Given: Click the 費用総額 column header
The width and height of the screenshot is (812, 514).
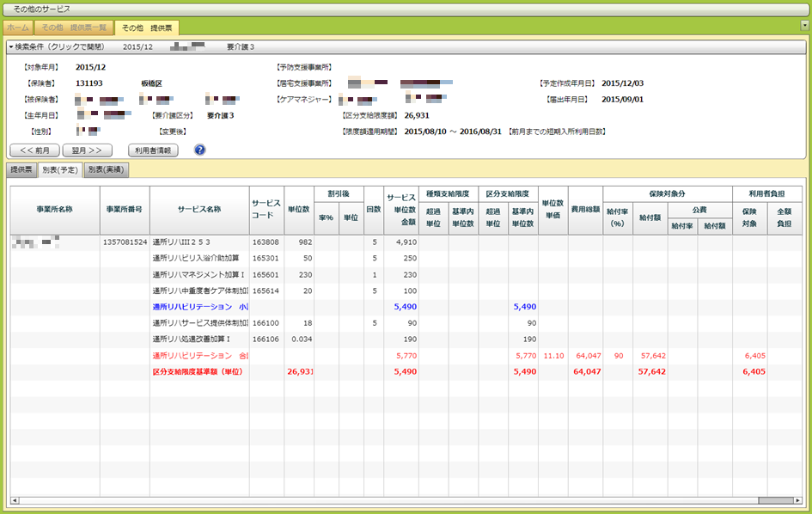Looking at the screenshot, I should 584,209.
